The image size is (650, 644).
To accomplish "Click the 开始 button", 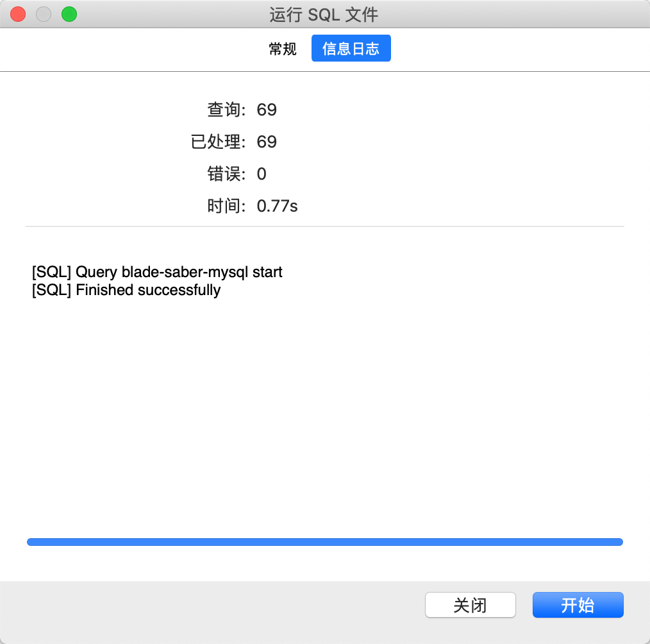I will tap(578, 605).
